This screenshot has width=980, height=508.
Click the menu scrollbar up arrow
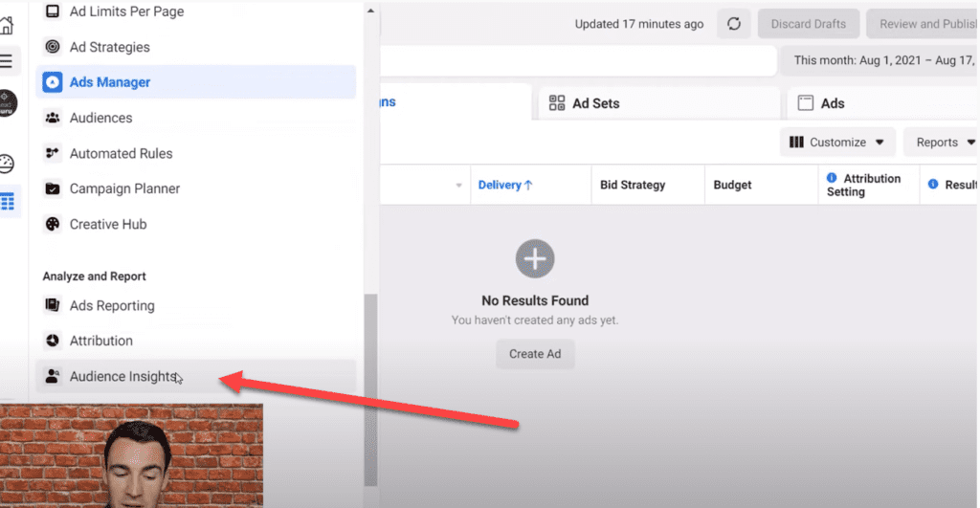pos(370,11)
